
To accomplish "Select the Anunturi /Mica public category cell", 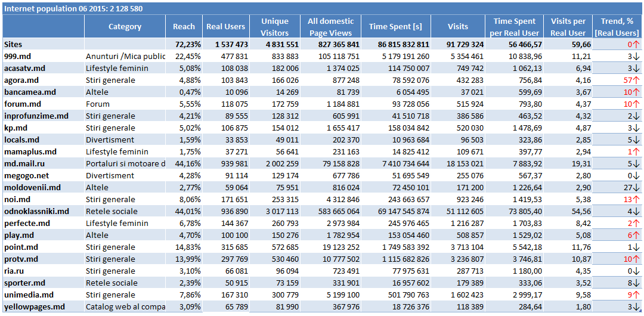I will pos(125,56).
